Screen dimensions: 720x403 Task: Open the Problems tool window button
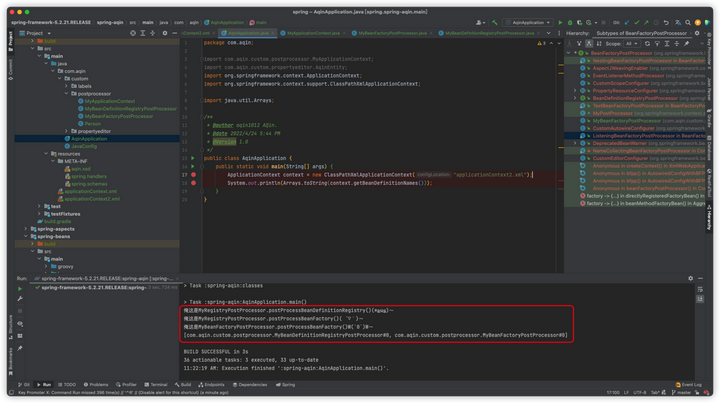click(97, 384)
